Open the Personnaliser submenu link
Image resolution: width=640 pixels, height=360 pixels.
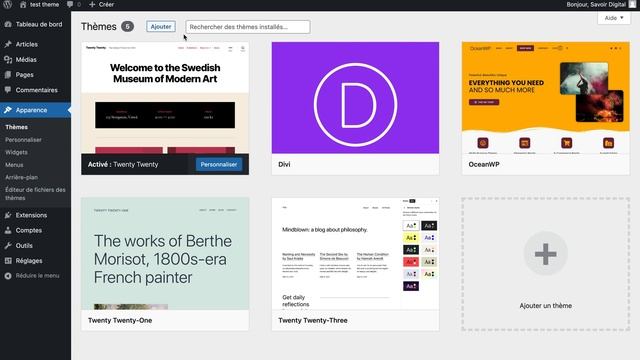23,140
